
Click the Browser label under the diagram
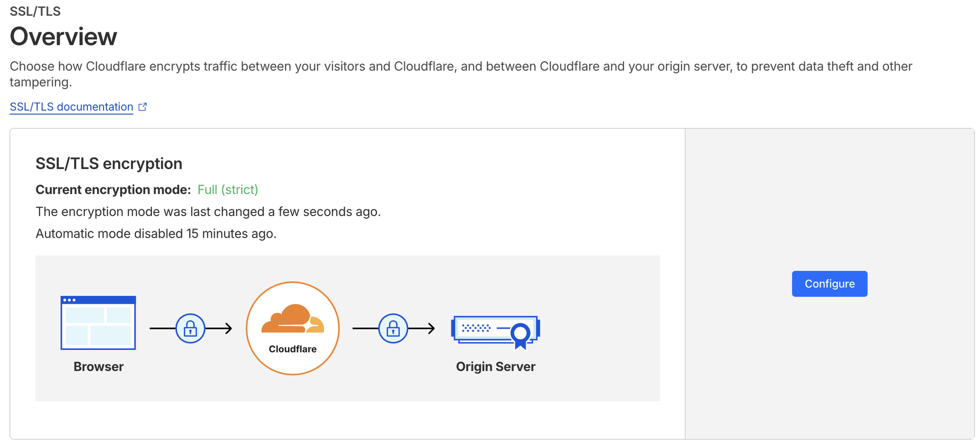pyautogui.click(x=98, y=367)
